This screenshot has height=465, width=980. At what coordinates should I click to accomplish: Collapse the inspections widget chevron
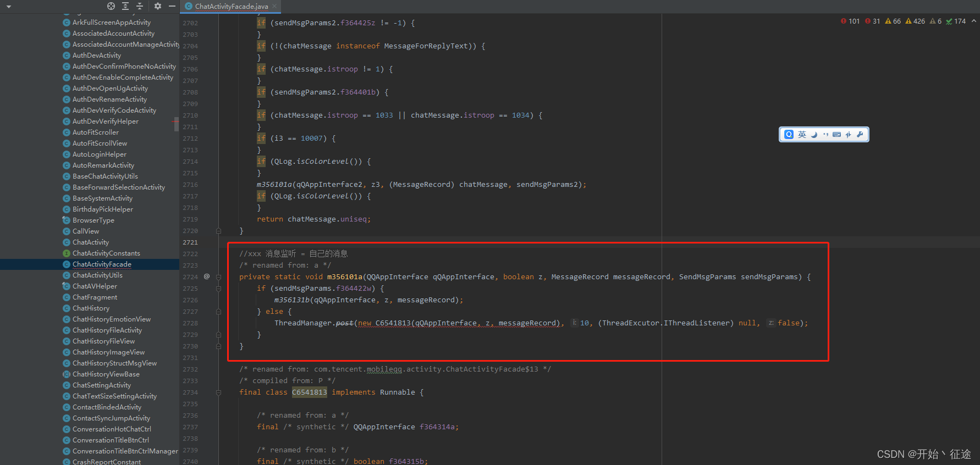(974, 21)
